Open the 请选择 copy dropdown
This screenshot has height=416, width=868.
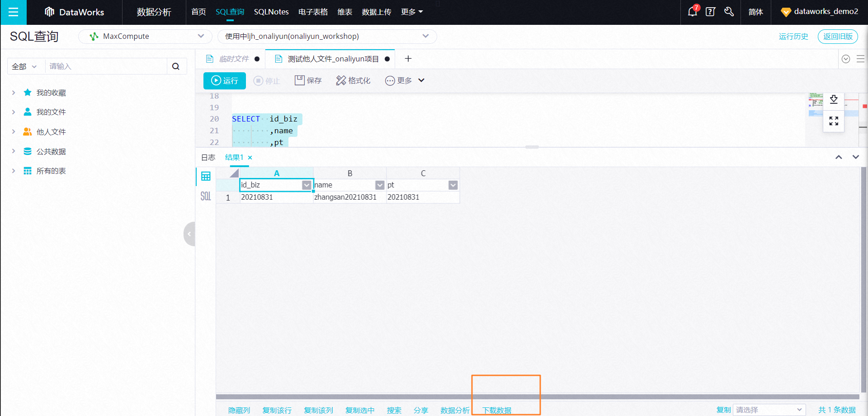[769, 410]
